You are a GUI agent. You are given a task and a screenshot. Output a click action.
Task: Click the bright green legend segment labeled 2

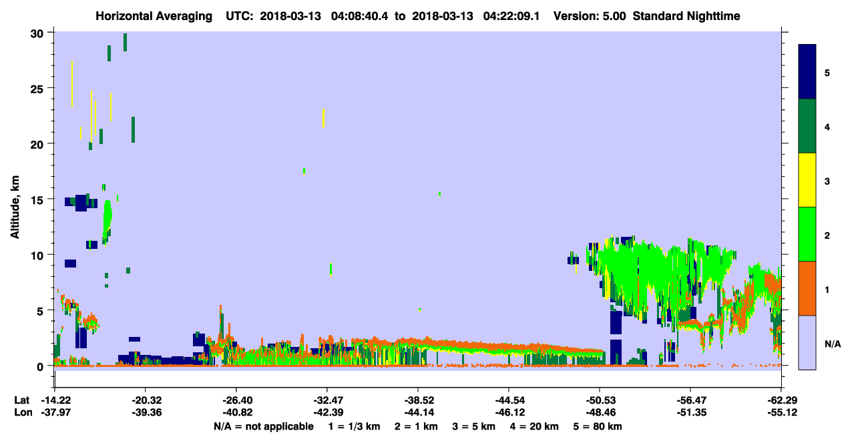(807, 234)
